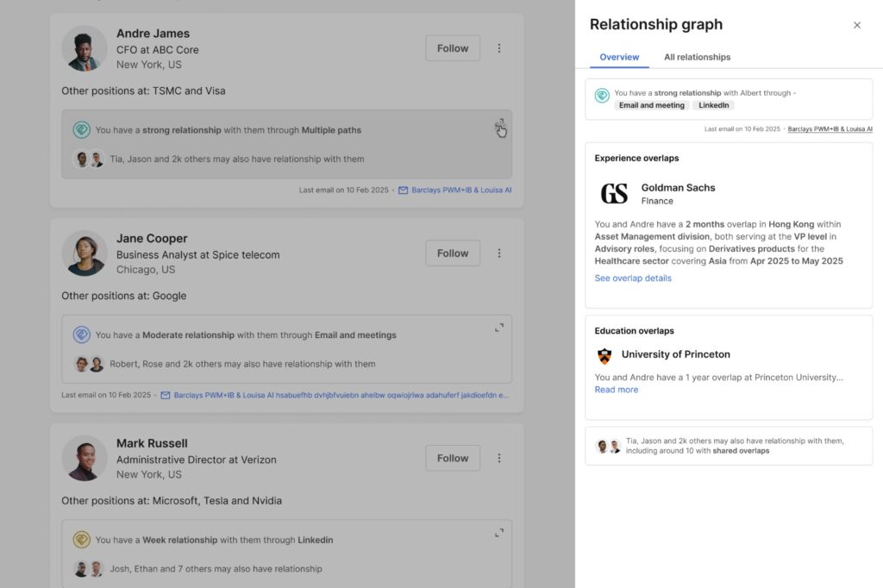Expand Mark Russell's weak relationship card

[499, 533]
